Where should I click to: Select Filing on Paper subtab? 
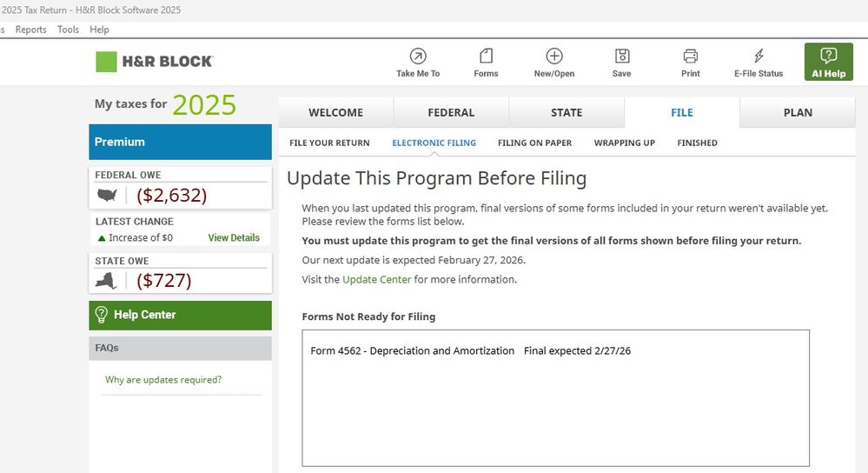coord(534,143)
